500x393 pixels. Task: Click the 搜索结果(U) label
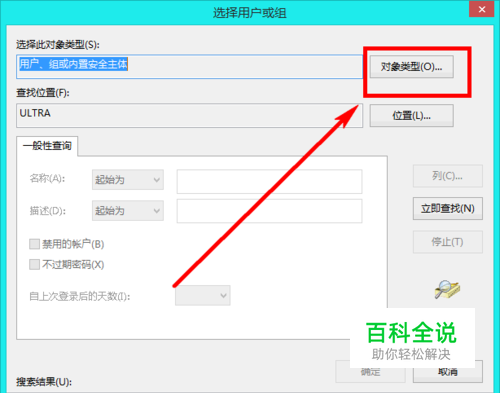point(44,382)
